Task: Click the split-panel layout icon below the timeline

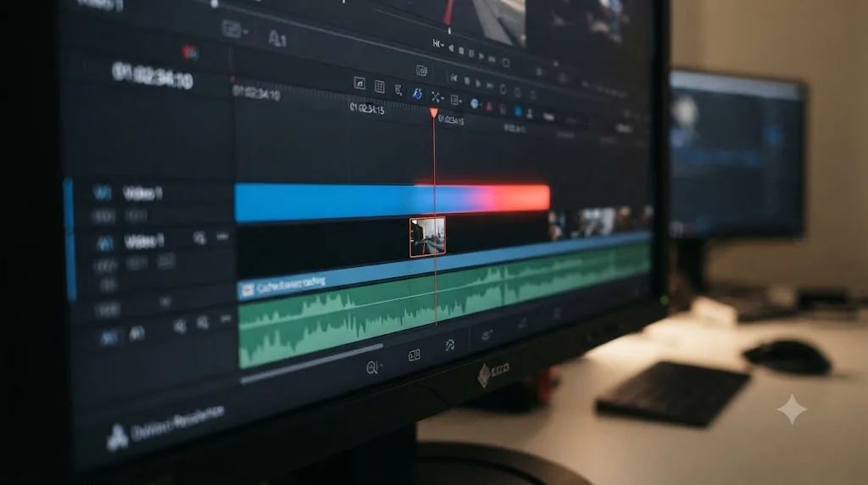Action: (x=414, y=355)
